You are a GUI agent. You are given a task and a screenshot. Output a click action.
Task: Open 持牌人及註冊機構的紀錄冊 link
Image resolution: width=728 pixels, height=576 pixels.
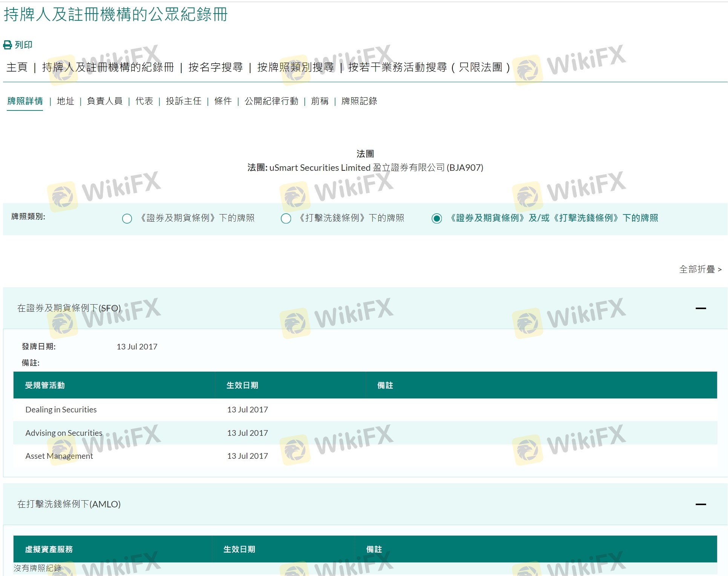pyautogui.click(x=108, y=67)
